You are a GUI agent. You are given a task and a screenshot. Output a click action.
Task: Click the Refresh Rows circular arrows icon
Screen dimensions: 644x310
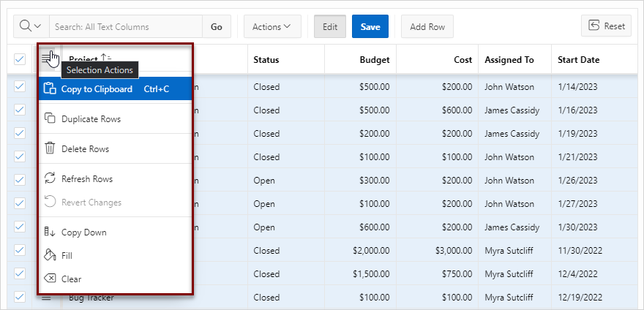tap(50, 178)
